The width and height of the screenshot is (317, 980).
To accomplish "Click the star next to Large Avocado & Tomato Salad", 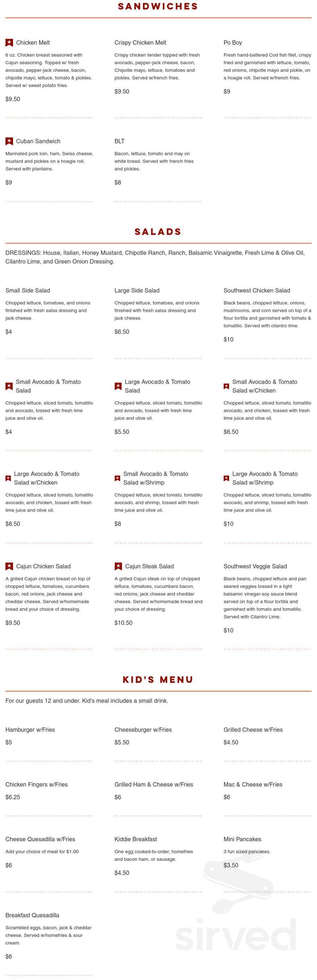I will (x=118, y=386).
